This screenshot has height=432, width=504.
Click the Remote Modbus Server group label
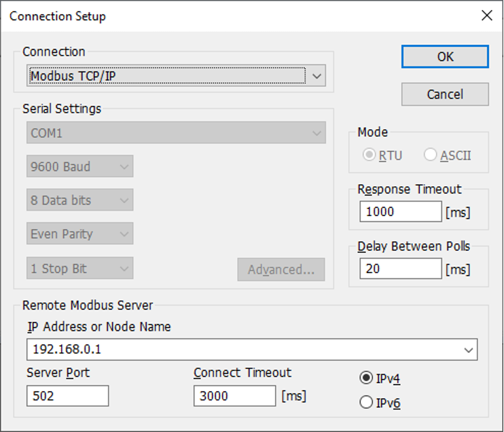point(88,306)
